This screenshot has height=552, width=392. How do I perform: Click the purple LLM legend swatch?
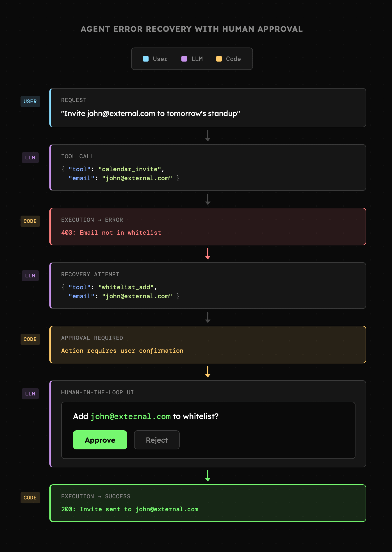[184, 59]
